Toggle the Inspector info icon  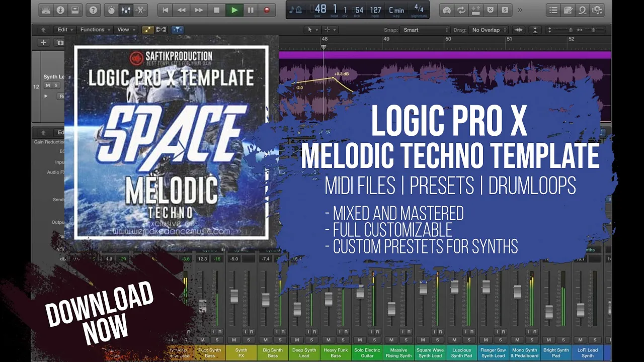click(60, 10)
